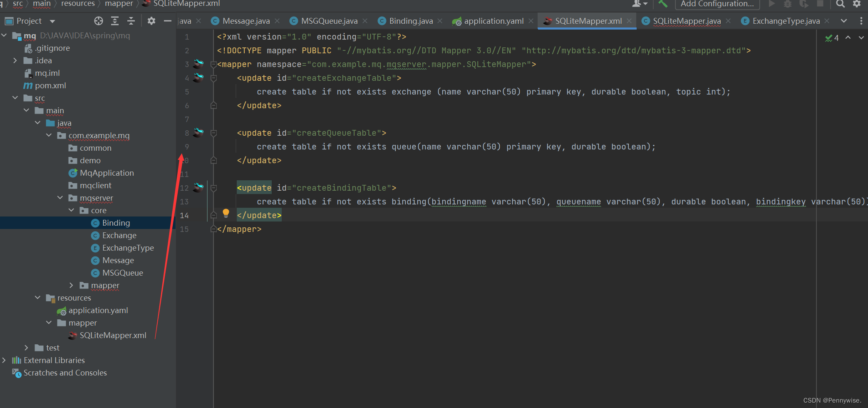This screenshot has height=408, width=868.
Task: Open Search Everywhere magnifier icon
Action: (840, 4)
